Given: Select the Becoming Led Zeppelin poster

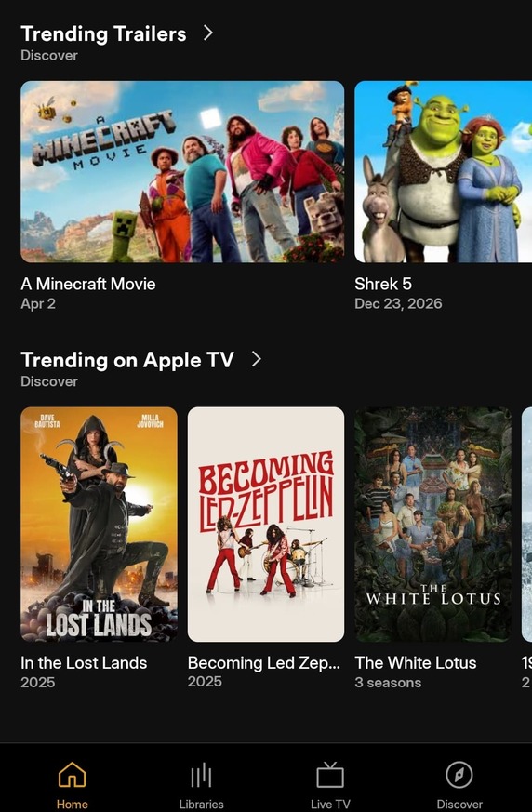Looking at the screenshot, I should pos(266,524).
